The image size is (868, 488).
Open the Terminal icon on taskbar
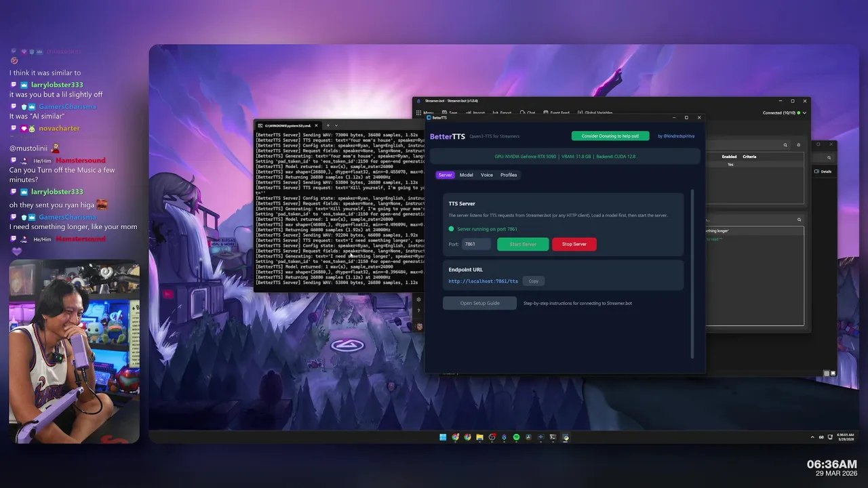point(553,437)
